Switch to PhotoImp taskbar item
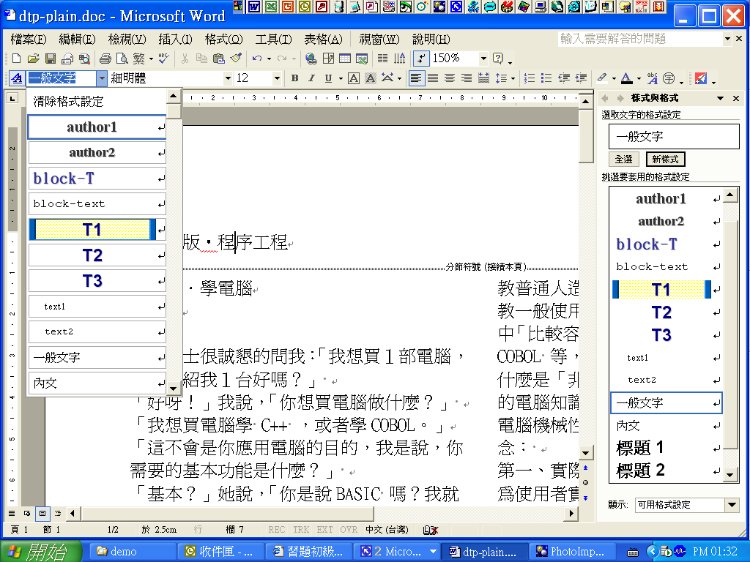The image size is (750, 562). pos(570,551)
